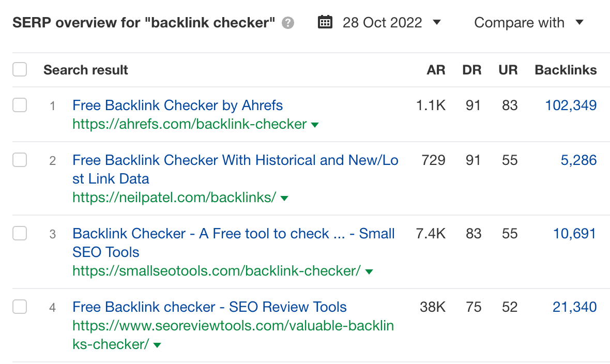Open the caret beside smallseotools.com URL
Screen dimensions: 610x364
(369, 271)
